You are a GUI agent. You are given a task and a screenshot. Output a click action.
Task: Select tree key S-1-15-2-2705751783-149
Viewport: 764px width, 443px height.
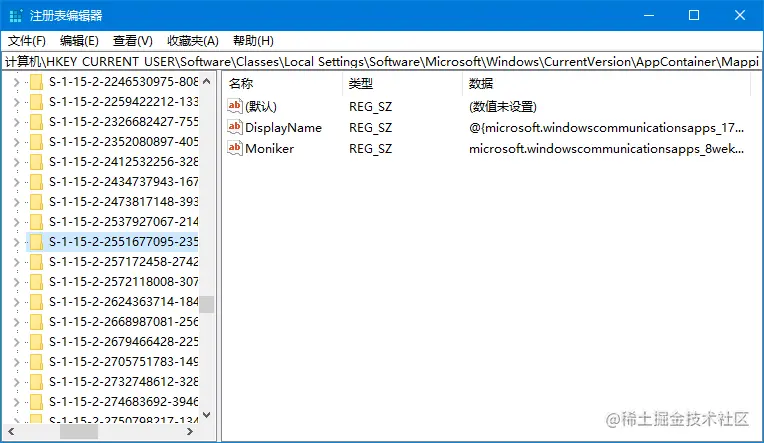coord(123,362)
